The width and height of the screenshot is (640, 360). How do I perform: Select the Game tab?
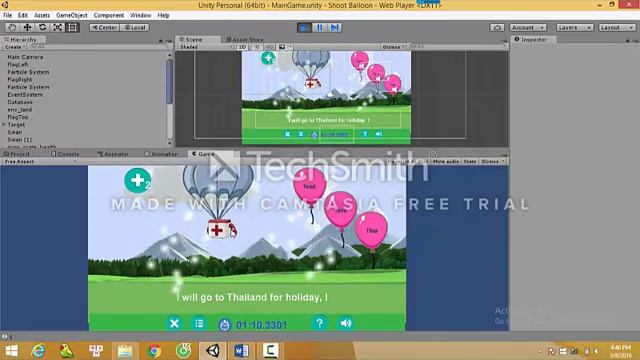point(203,154)
